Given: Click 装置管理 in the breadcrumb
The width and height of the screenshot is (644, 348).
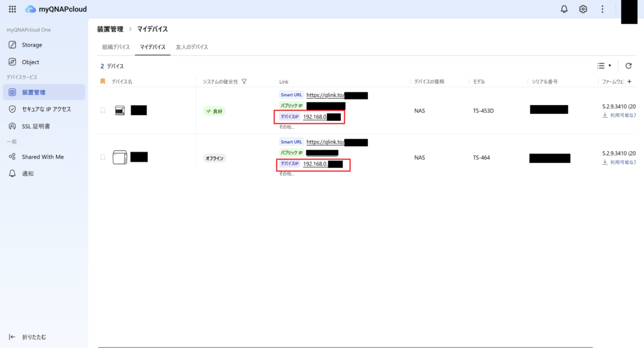Looking at the screenshot, I should tap(110, 29).
